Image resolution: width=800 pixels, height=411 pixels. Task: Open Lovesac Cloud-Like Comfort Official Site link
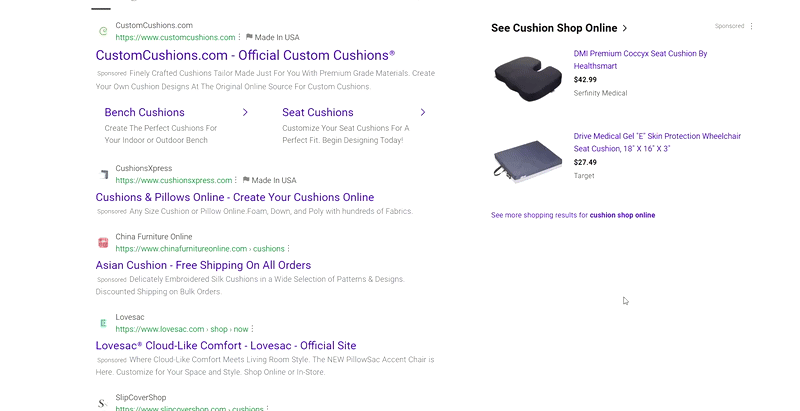(x=225, y=346)
